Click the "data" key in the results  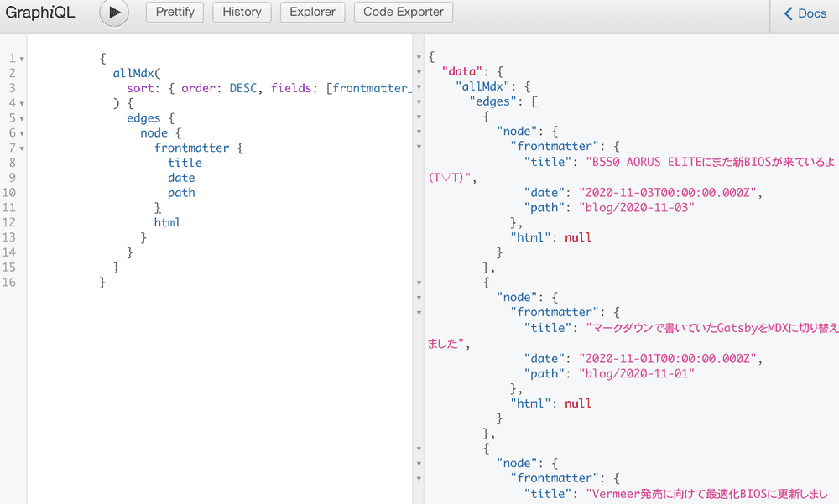point(462,71)
